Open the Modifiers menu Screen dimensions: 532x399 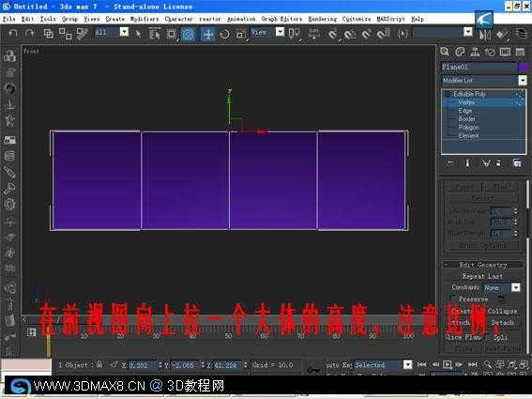[x=144, y=19]
